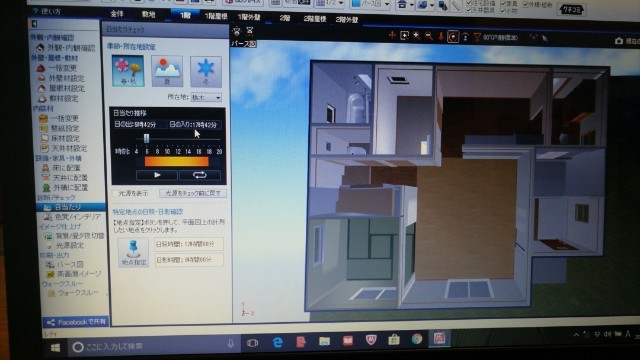Select the summer (夏) season icon
This screenshot has width=640, height=360.
[x=167, y=71]
